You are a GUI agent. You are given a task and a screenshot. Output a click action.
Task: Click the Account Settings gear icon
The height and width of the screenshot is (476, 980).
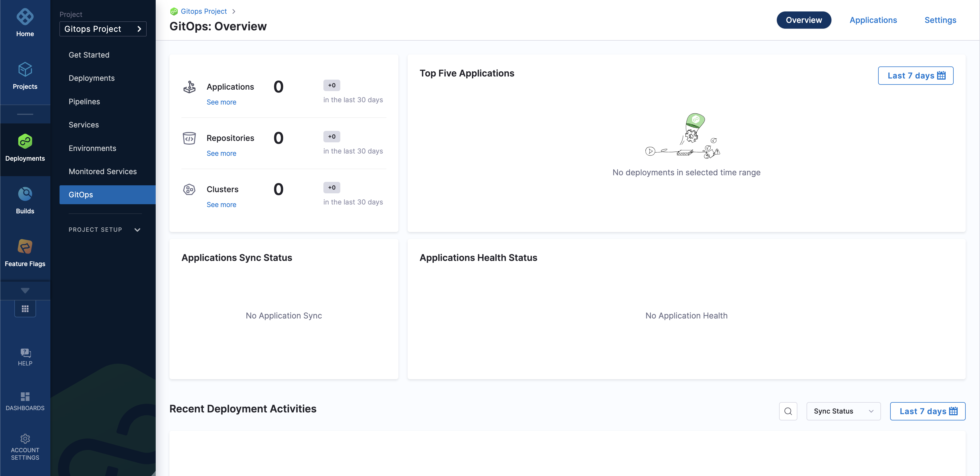[25, 439]
